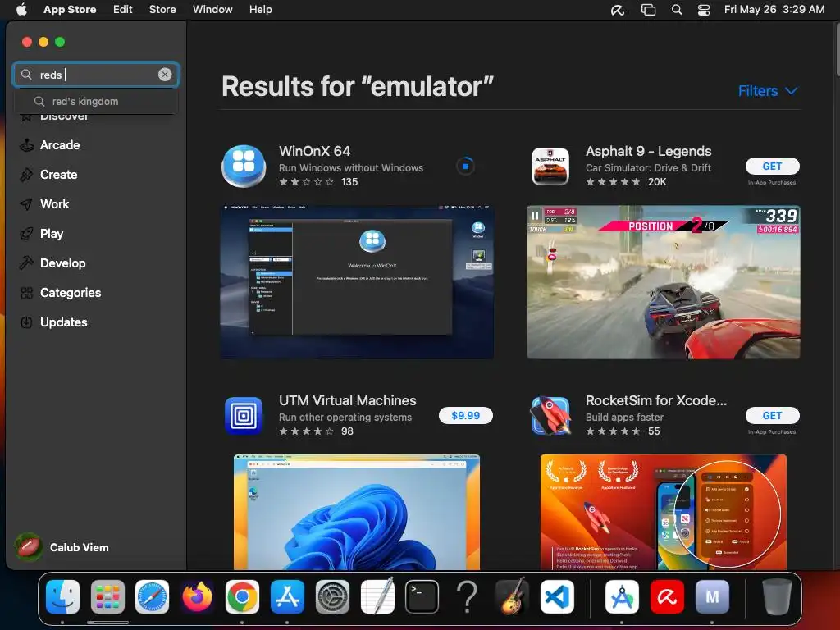
Task: Open the Asphalt 9 racing screenshot preview
Action: [663, 282]
